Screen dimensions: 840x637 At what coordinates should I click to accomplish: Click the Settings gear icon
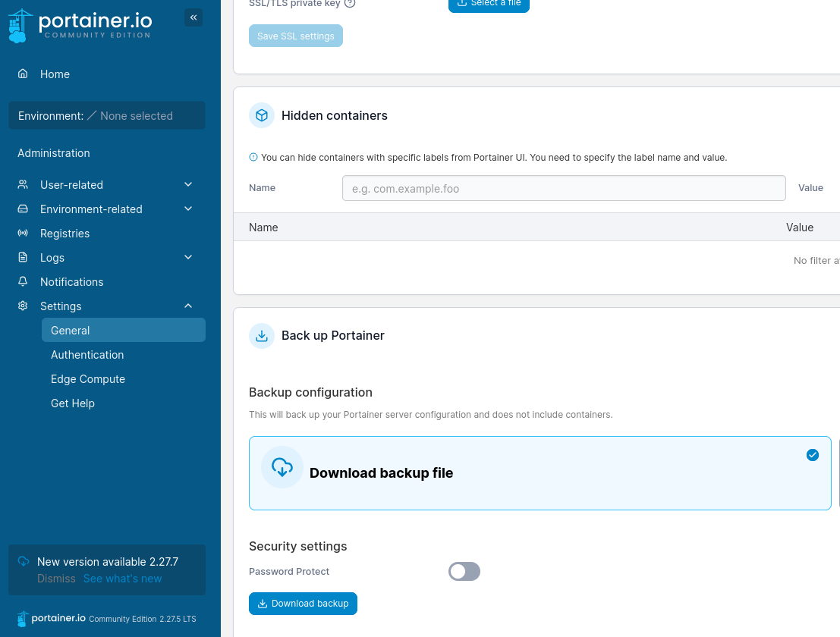click(x=23, y=306)
